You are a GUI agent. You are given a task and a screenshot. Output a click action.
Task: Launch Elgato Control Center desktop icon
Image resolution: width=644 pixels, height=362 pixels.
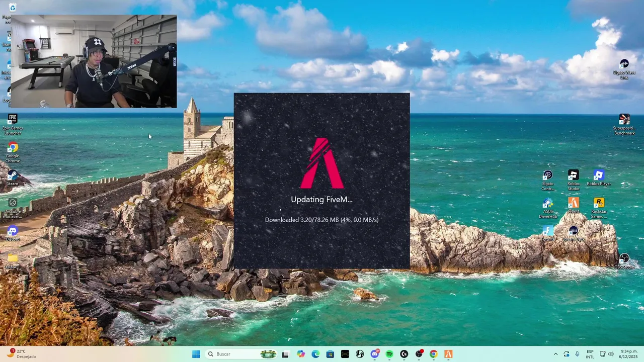pyautogui.click(x=548, y=180)
